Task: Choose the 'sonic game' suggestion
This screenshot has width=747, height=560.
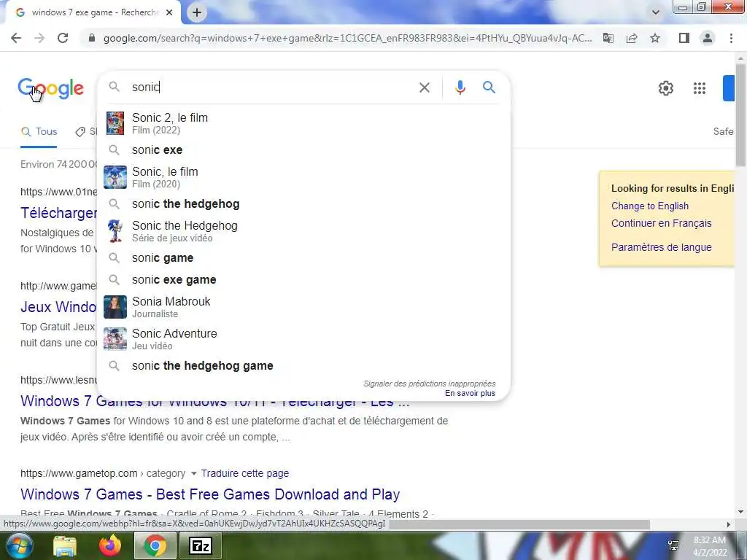Action: click(303, 258)
